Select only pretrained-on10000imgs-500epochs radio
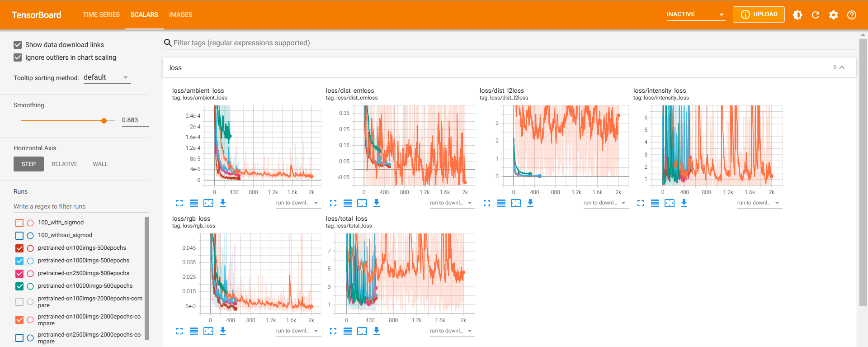The width and height of the screenshot is (868, 347). pos(30,286)
